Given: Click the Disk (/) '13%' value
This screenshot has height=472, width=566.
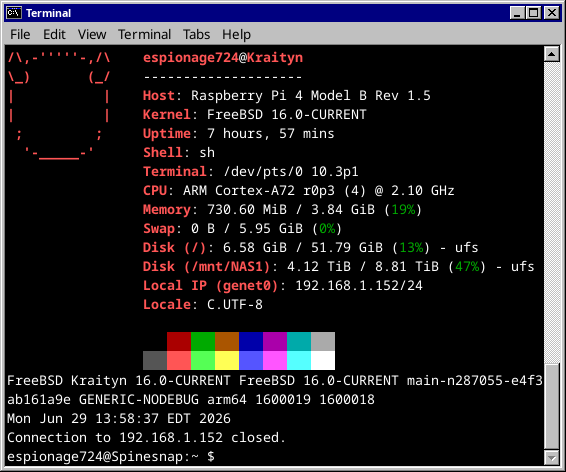Looking at the screenshot, I should (411, 248).
